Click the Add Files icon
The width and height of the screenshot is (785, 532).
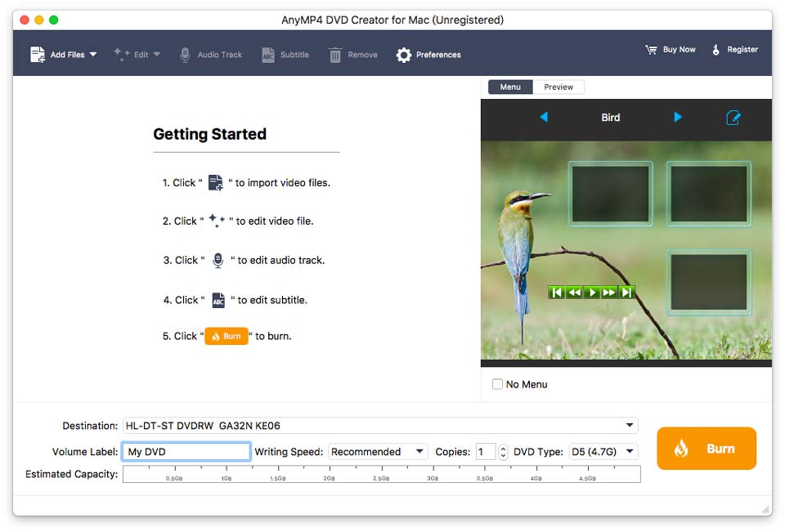click(x=38, y=54)
